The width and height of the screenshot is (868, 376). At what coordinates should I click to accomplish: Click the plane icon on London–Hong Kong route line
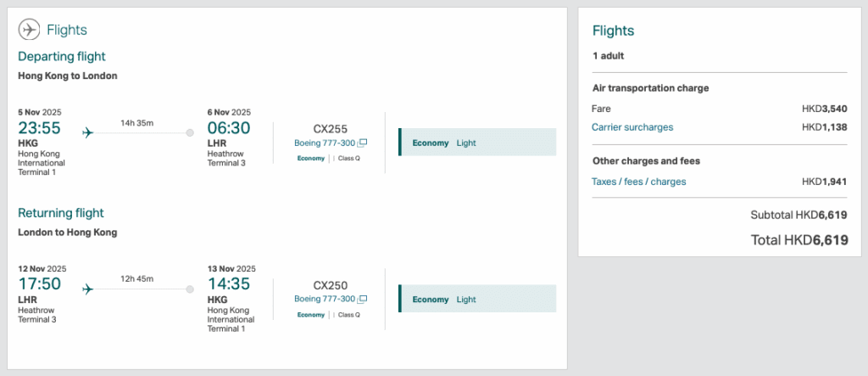pos(87,289)
